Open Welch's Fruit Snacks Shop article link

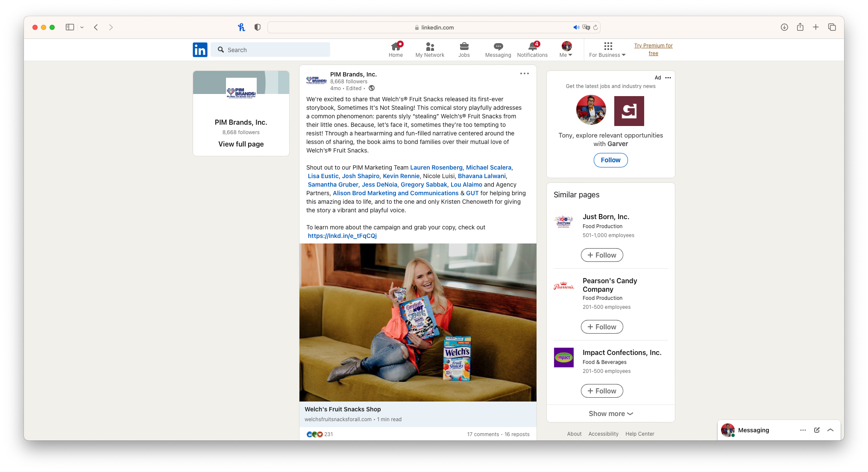pyautogui.click(x=418, y=414)
